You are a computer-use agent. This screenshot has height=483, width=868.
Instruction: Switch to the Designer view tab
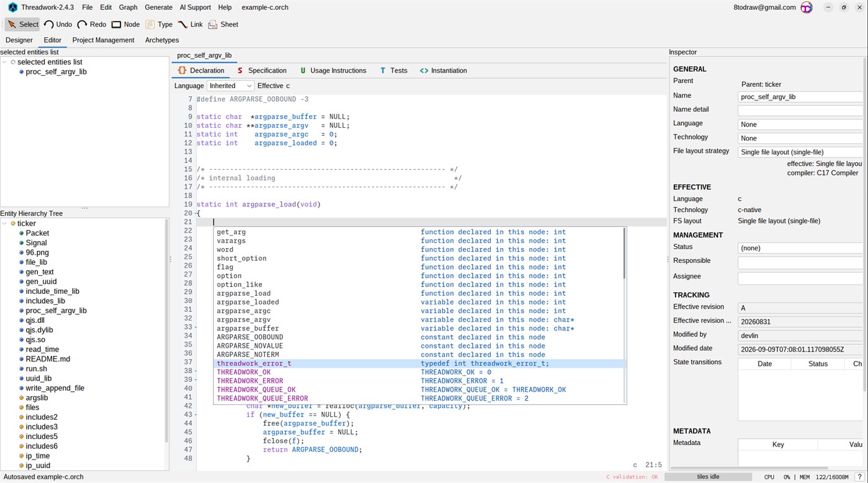click(19, 40)
